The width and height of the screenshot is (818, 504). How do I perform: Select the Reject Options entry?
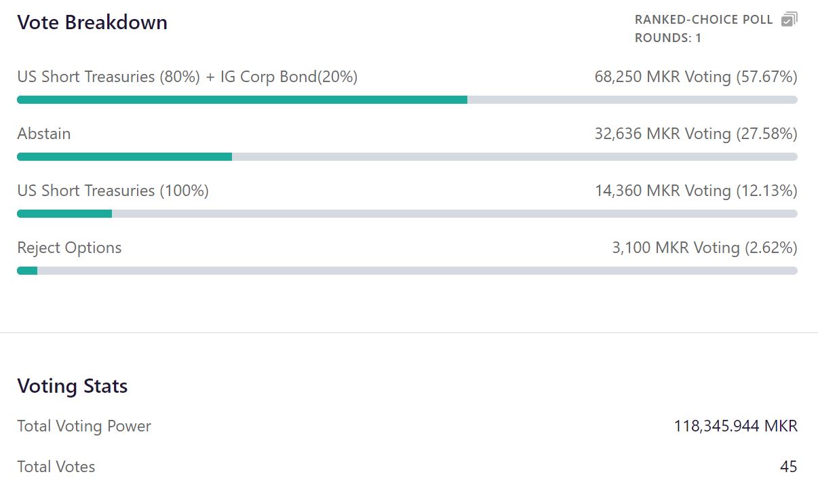click(69, 248)
